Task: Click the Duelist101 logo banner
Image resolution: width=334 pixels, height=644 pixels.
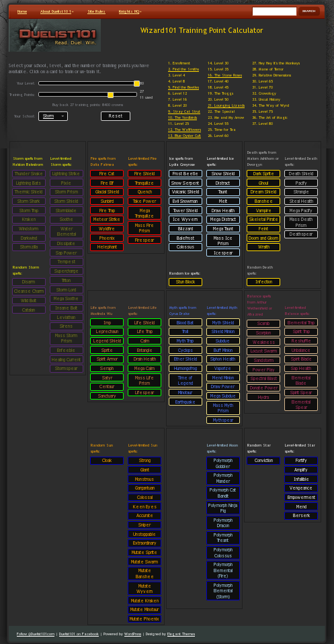Action: pyautogui.click(x=54, y=36)
